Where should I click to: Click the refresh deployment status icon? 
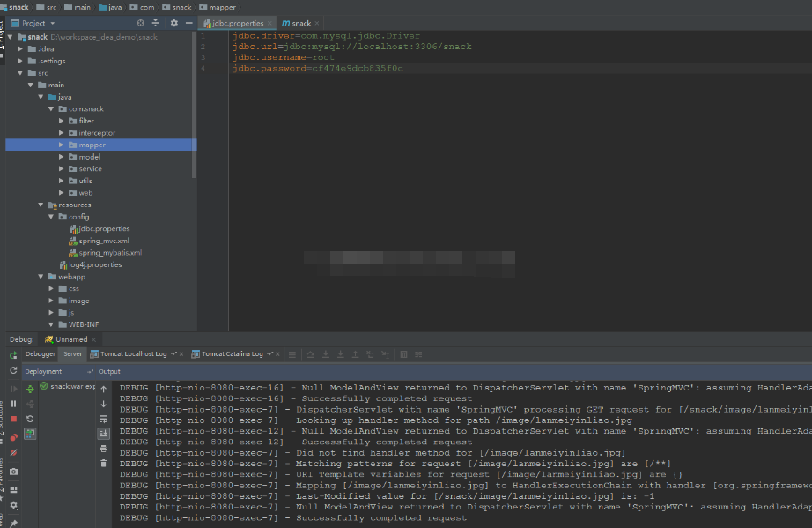30,419
